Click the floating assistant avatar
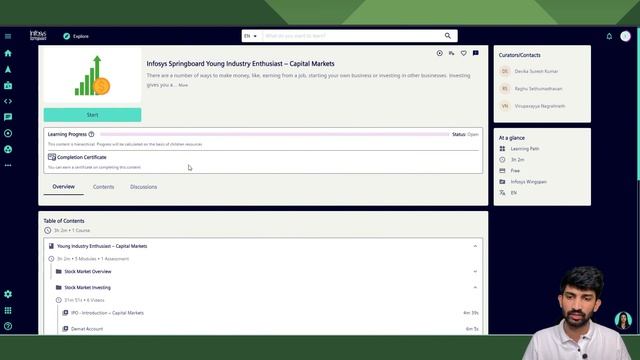Screen dimensions: 640x360 pos(623,320)
